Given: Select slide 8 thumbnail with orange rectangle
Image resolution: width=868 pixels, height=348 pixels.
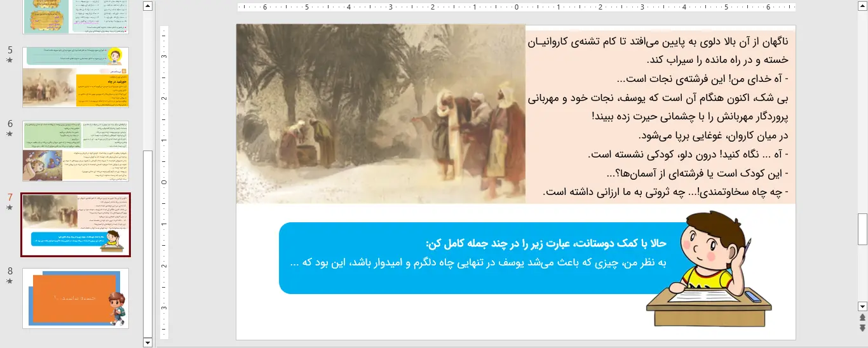Looking at the screenshot, I should pos(76,298).
